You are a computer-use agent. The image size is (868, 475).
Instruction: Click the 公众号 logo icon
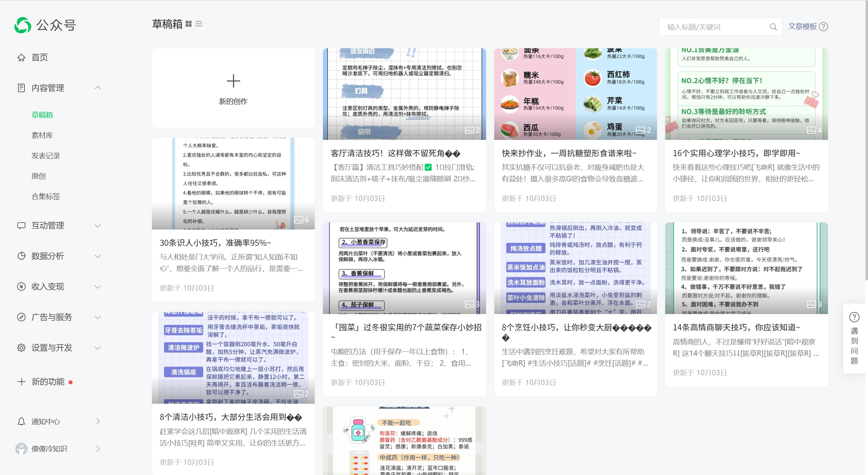pos(23,25)
